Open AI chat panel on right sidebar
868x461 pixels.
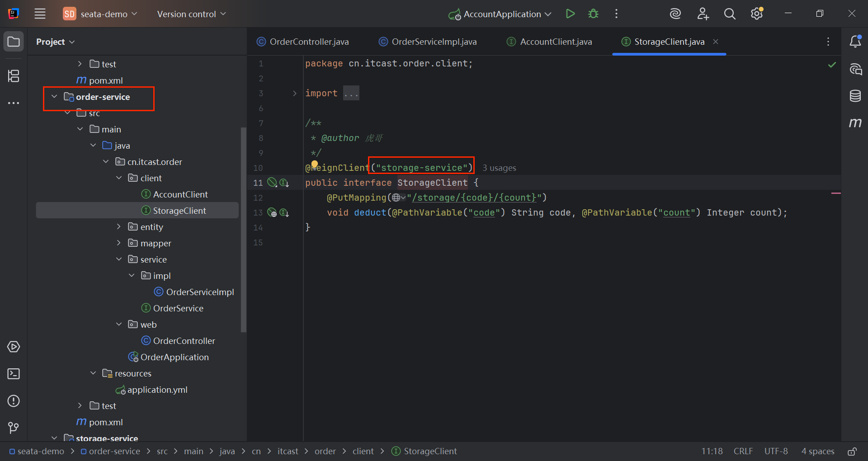[855, 69]
